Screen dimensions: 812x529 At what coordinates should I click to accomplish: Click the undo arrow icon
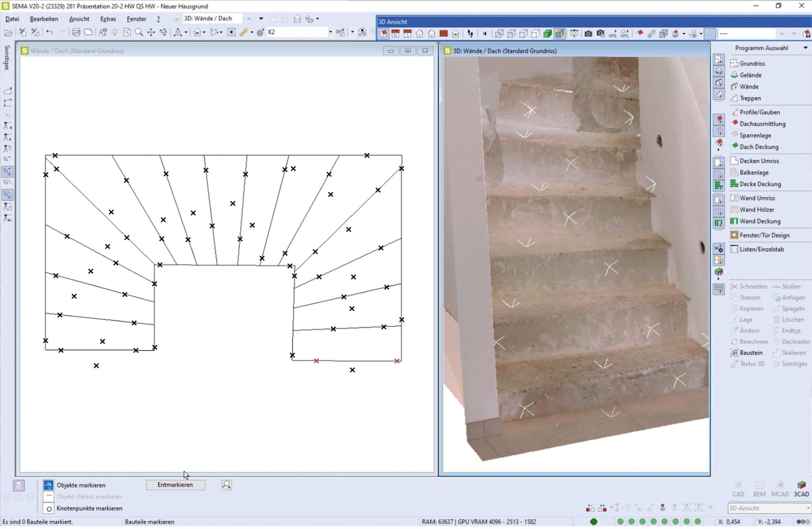50,32
